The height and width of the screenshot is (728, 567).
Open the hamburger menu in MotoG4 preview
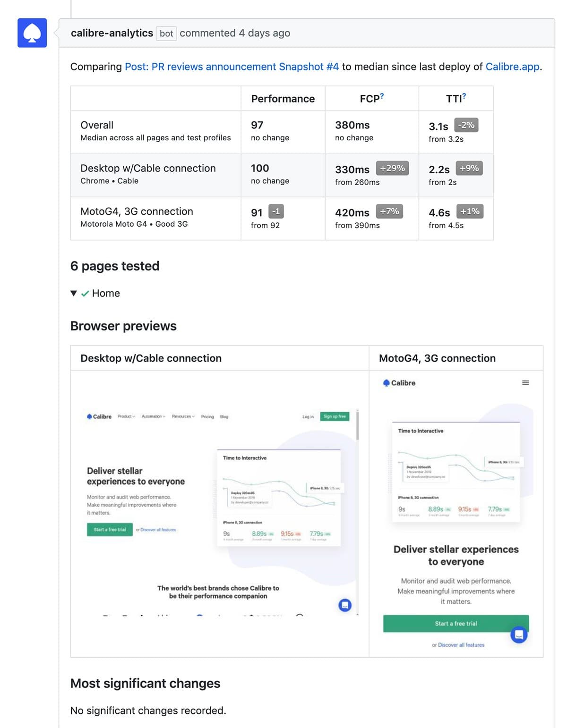click(x=525, y=383)
